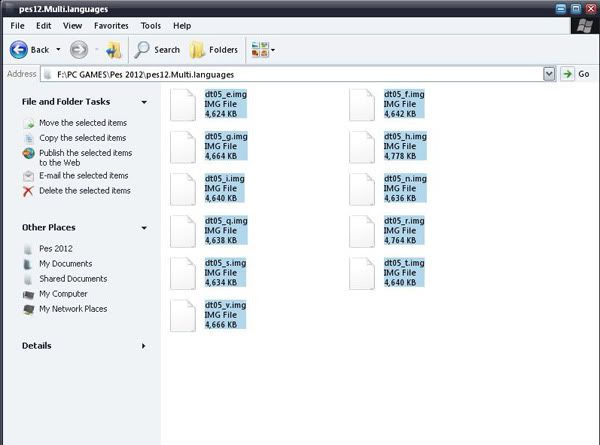
Task: Click the Windows flag logo
Action: [584, 26]
